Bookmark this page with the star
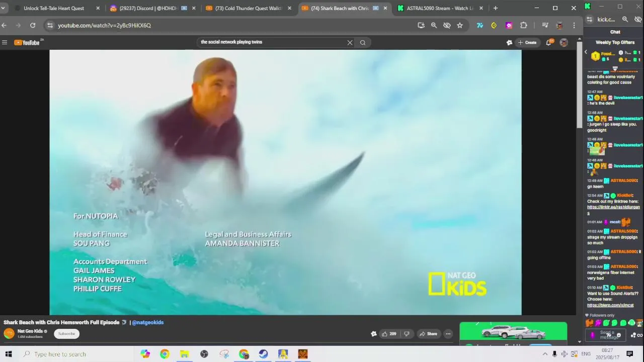Viewport: 644px width, 362px height. click(460, 25)
